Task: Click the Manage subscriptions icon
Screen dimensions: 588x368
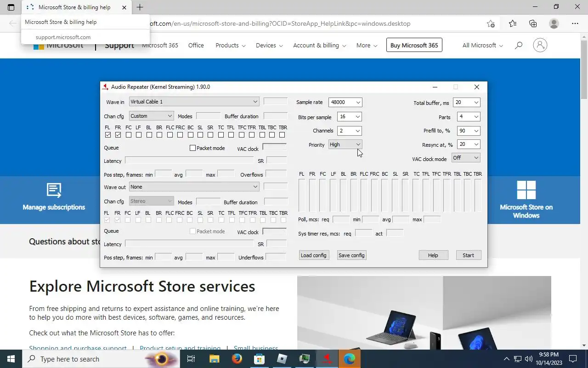Action: pos(54,190)
